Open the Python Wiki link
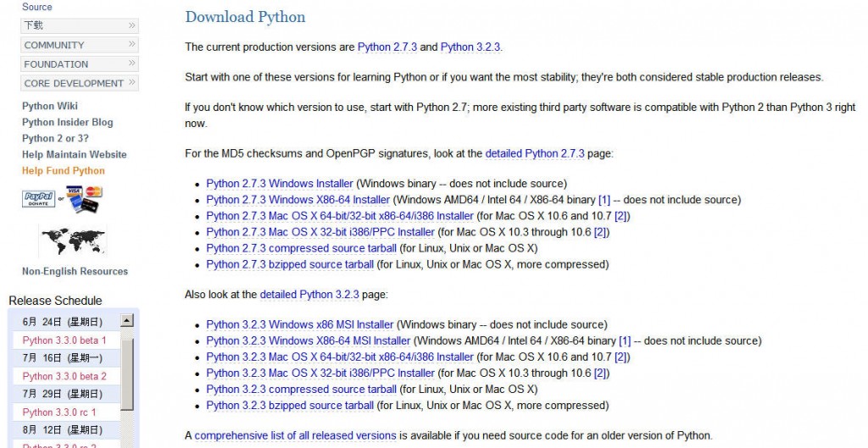This screenshot has height=448, width=868. [x=50, y=106]
